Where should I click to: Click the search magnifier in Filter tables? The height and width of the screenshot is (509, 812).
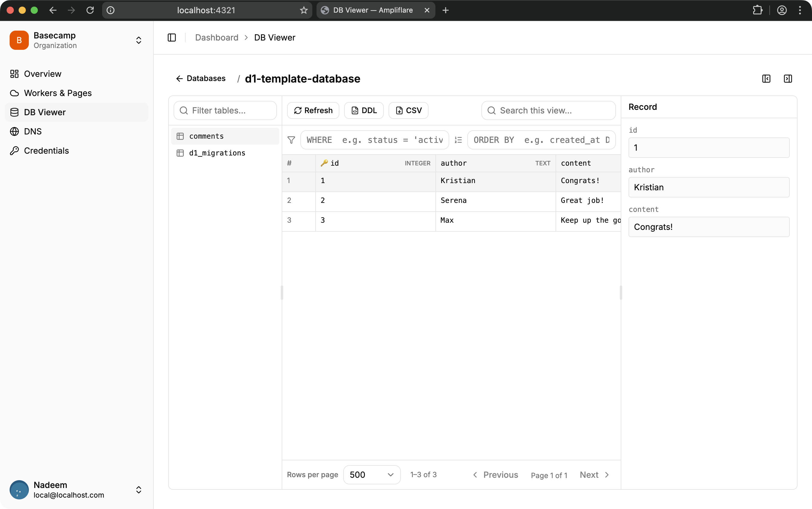pyautogui.click(x=183, y=110)
